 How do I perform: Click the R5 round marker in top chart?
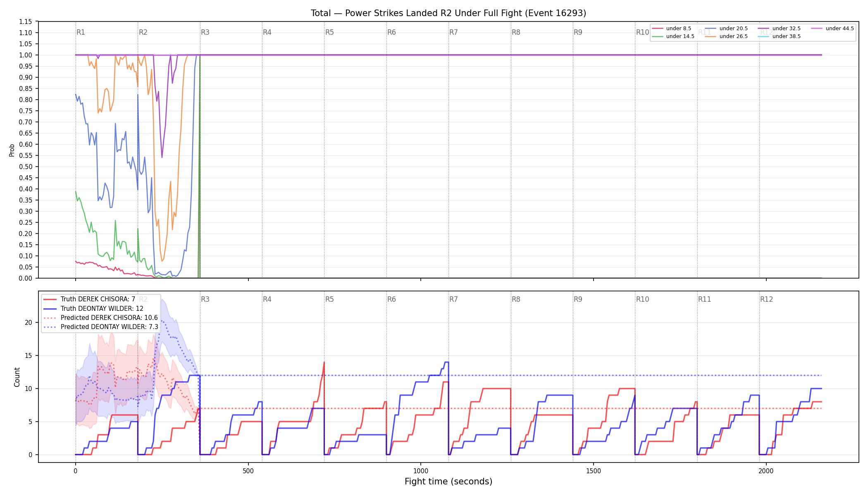pos(329,32)
